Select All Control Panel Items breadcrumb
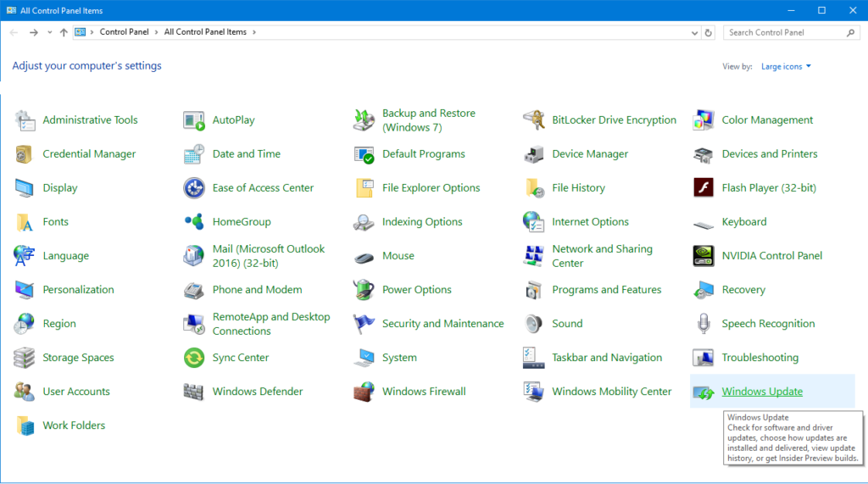This screenshot has height=484, width=868. [x=205, y=32]
